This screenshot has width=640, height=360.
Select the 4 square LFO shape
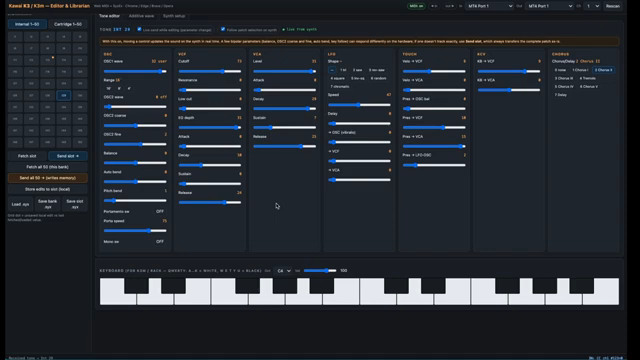click(338, 78)
